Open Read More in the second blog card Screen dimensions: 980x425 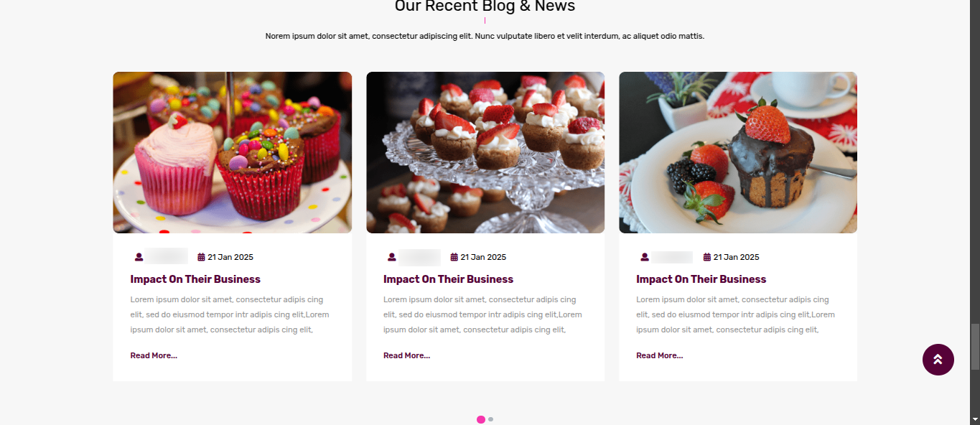[x=406, y=355]
